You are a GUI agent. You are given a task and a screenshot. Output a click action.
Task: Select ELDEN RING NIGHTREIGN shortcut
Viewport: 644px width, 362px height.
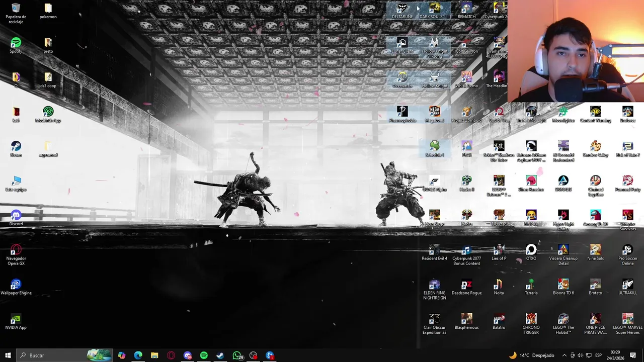click(x=434, y=290)
